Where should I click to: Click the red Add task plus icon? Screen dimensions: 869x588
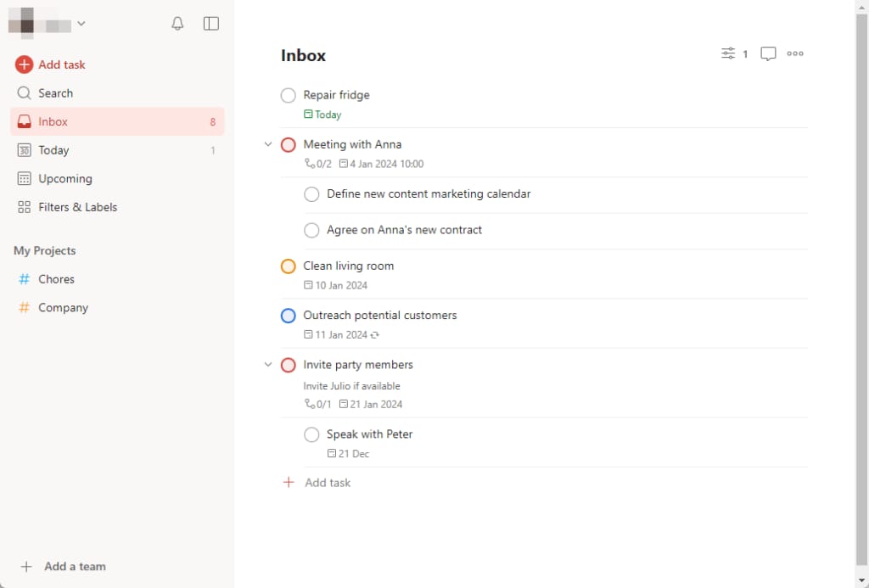[x=24, y=64]
